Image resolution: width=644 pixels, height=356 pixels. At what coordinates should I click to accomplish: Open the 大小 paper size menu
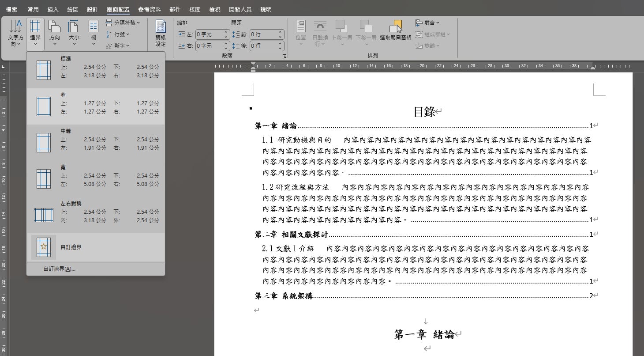[74, 33]
